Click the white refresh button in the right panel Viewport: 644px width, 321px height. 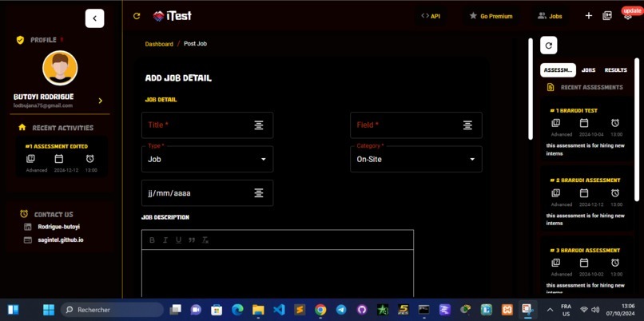point(549,46)
